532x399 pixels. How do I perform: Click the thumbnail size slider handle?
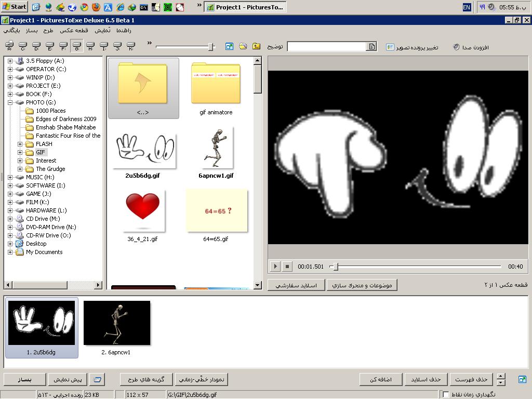[211, 47]
